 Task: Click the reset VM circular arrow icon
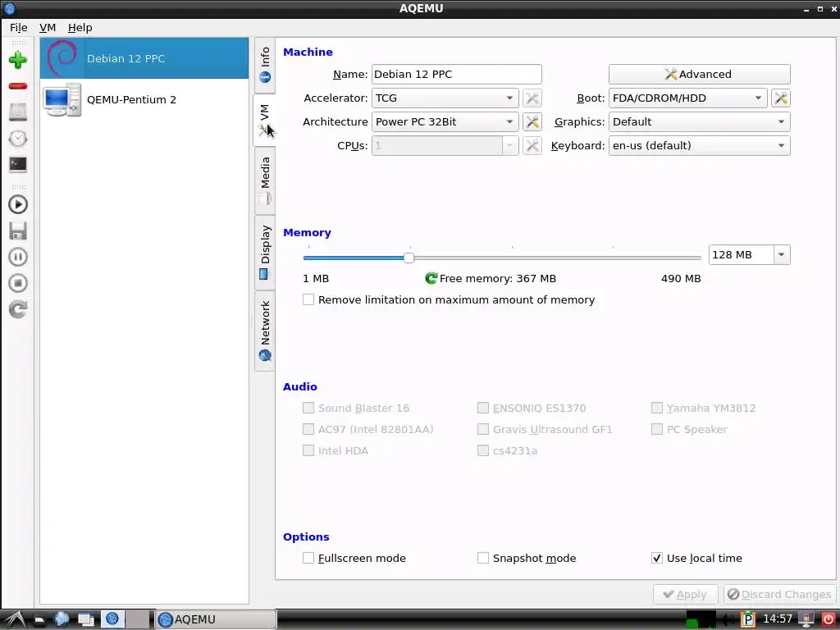click(x=18, y=309)
